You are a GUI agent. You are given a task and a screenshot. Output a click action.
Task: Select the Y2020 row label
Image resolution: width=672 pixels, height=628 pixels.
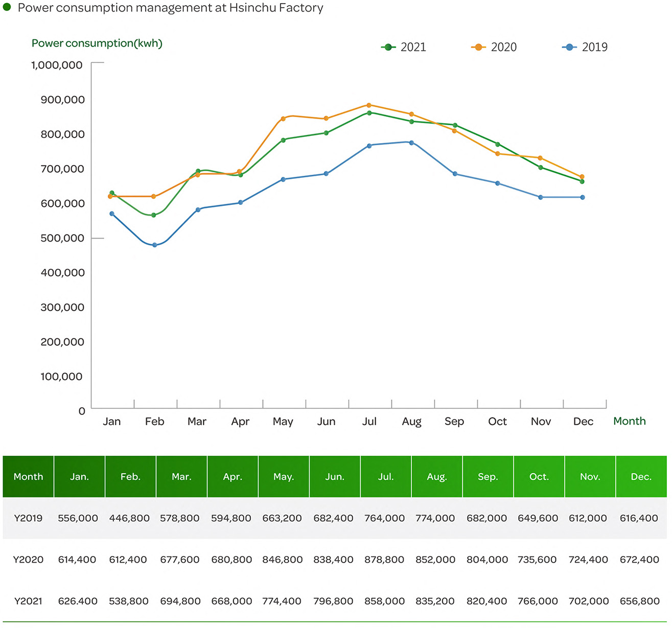coord(28,560)
